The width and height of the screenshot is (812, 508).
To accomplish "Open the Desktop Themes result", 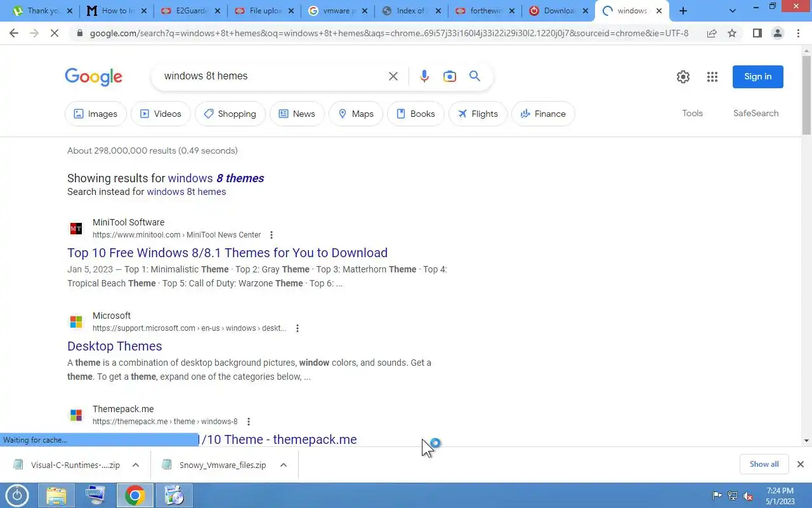I will tap(114, 346).
